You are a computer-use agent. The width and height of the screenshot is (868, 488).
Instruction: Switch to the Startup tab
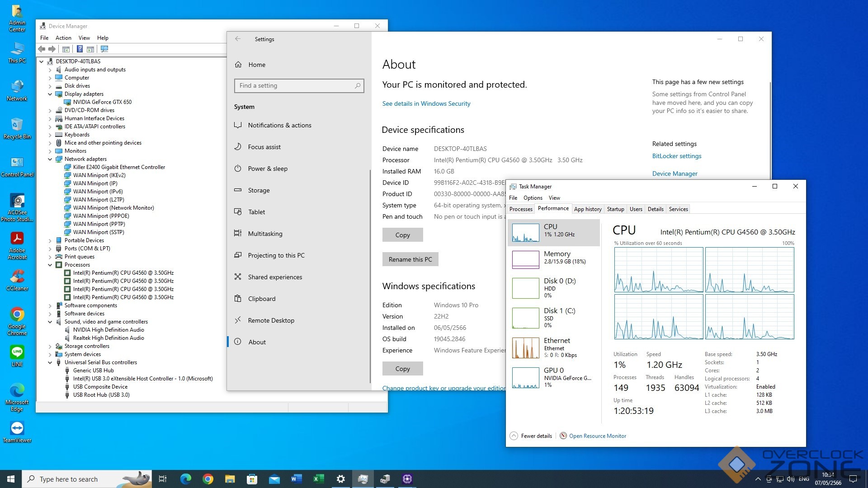point(615,209)
